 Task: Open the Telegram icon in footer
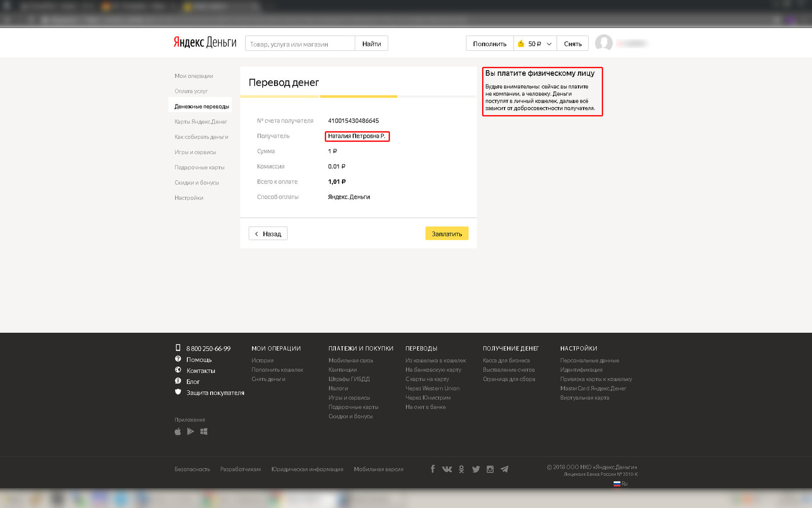pyautogui.click(x=504, y=469)
